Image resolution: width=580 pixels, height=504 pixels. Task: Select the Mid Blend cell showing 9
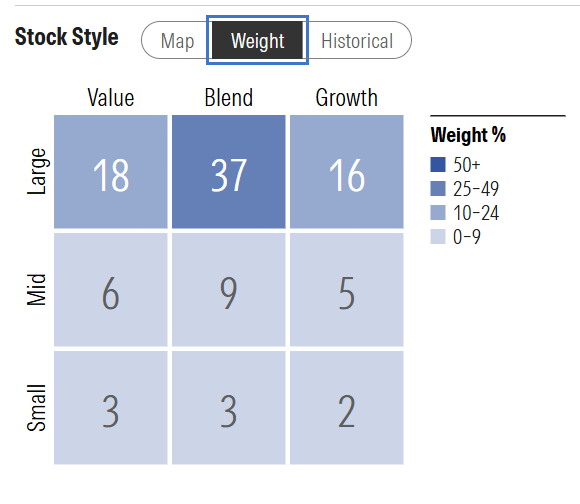pos(229,290)
